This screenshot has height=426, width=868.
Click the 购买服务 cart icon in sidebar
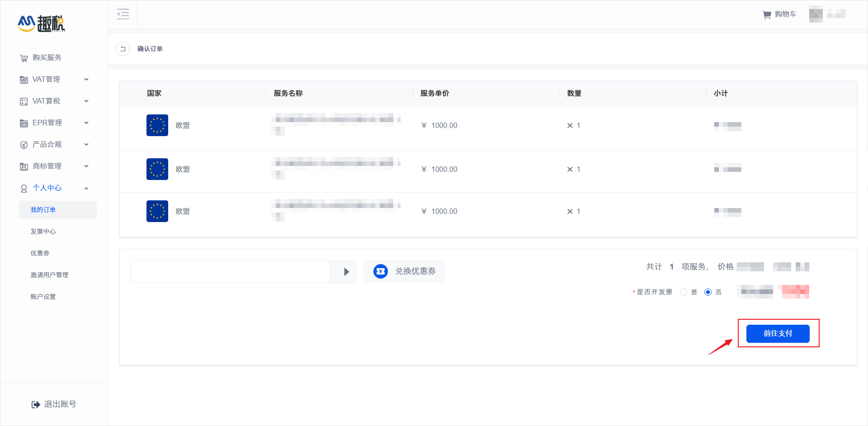tap(24, 57)
